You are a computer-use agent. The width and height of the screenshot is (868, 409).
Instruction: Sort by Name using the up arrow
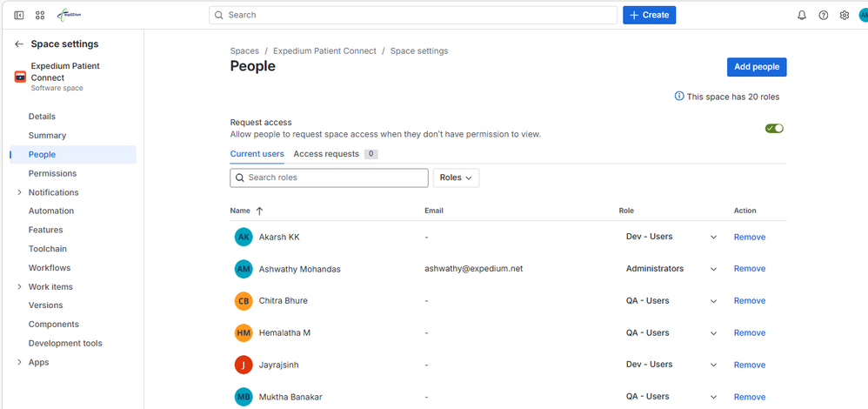point(260,211)
